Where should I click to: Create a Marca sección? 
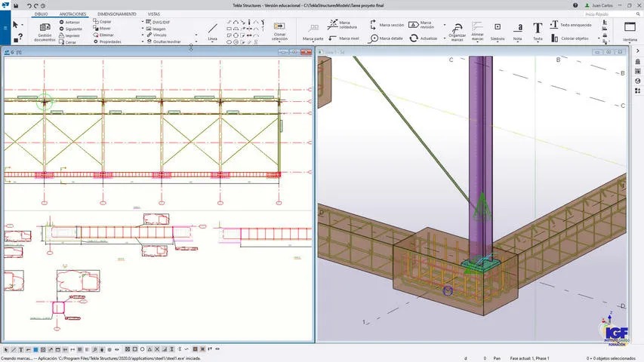pos(387,25)
